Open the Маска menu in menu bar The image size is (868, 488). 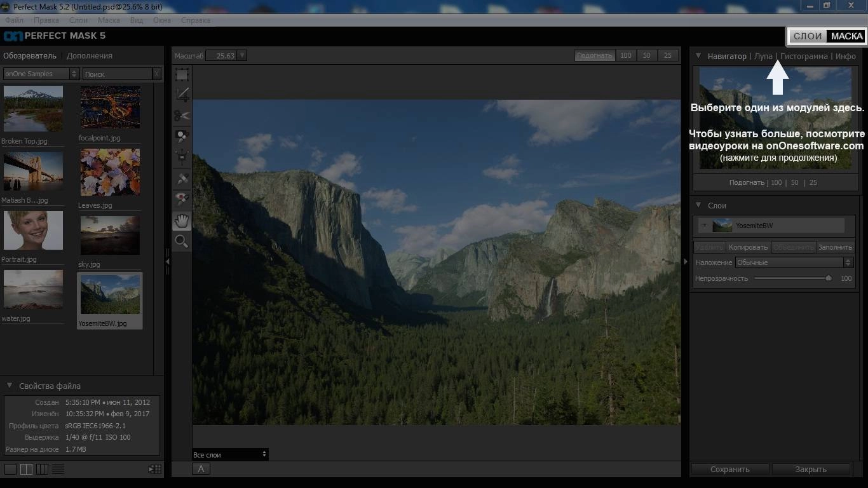(x=109, y=20)
